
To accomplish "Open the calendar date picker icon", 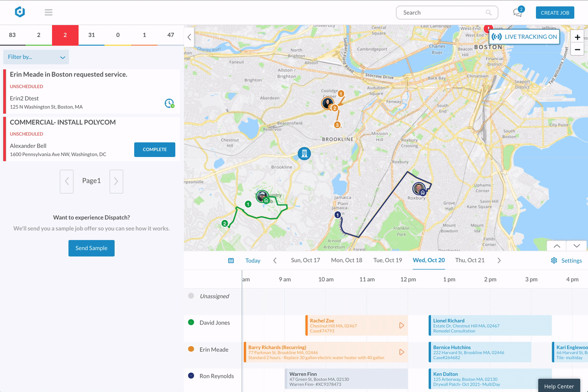I will [231, 261].
